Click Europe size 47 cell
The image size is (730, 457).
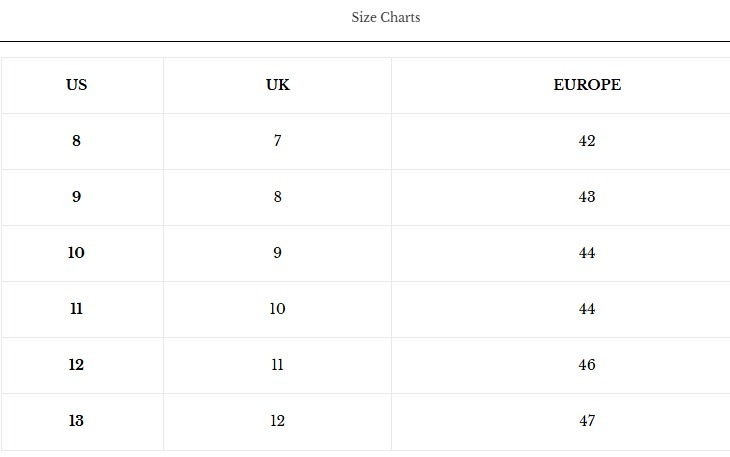[587, 421]
